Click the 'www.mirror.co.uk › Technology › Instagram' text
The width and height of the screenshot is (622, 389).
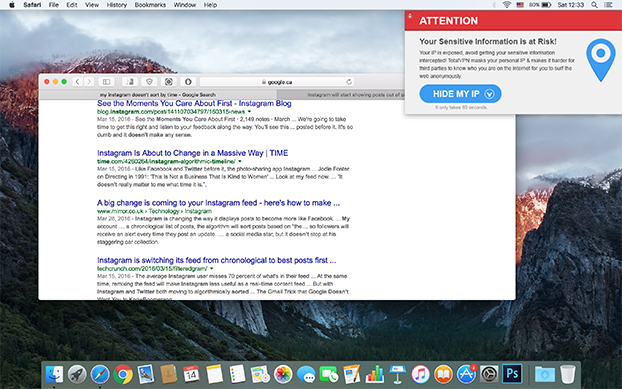pyautogui.click(x=154, y=211)
